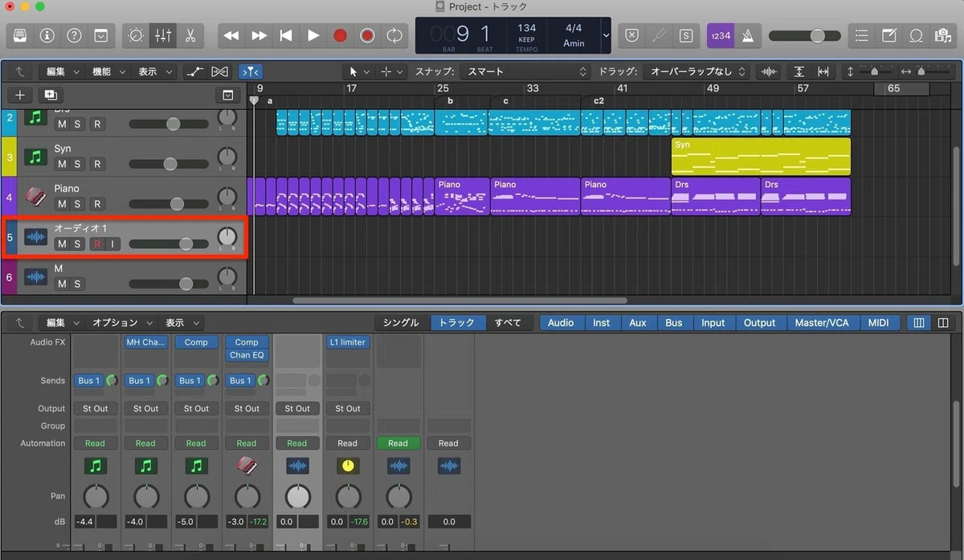
Task: Filter mixer by Master/VCA channels
Action: 821,322
